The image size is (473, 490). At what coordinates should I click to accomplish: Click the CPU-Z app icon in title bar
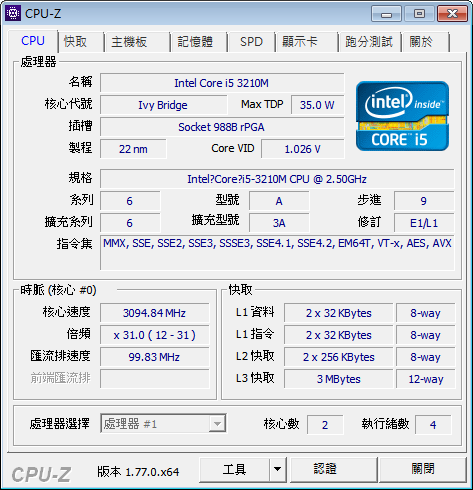click(x=13, y=13)
